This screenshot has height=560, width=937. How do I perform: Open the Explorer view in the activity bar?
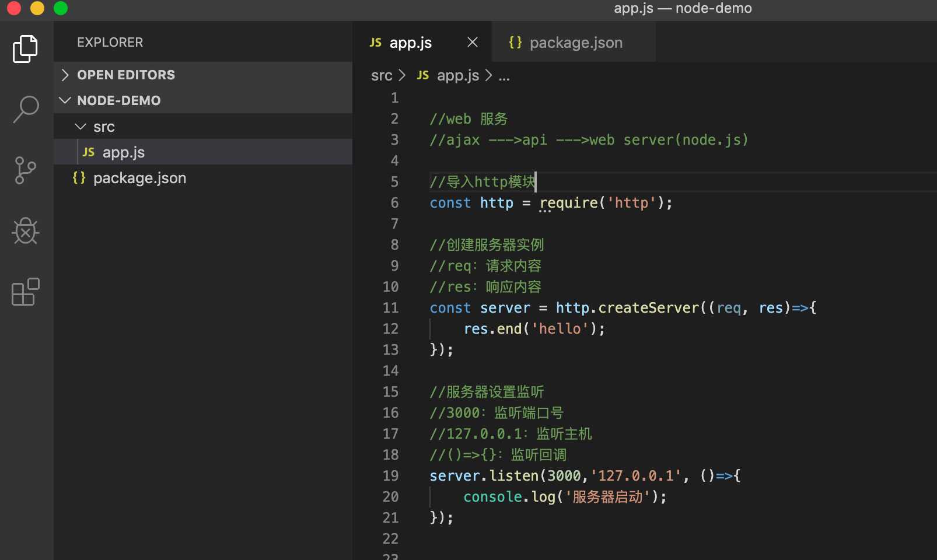point(25,48)
